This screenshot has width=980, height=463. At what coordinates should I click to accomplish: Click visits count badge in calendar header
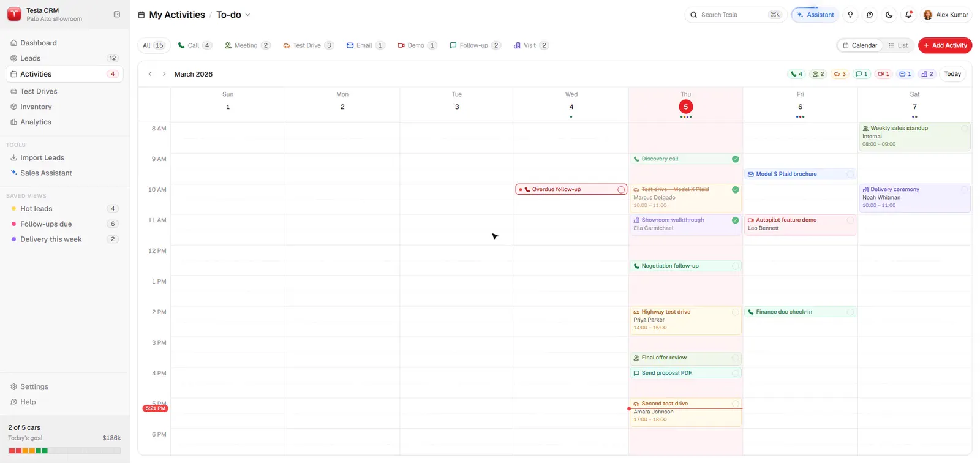pyautogui.click(x=927, y=74)
